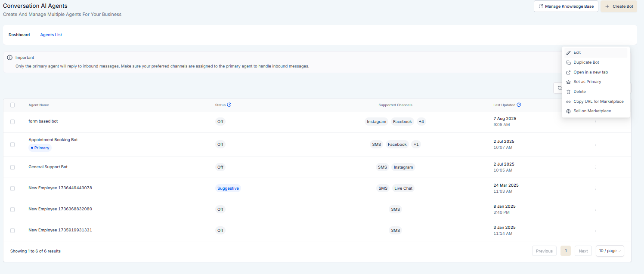Select Set as Primary menu option

click(587, 82)
